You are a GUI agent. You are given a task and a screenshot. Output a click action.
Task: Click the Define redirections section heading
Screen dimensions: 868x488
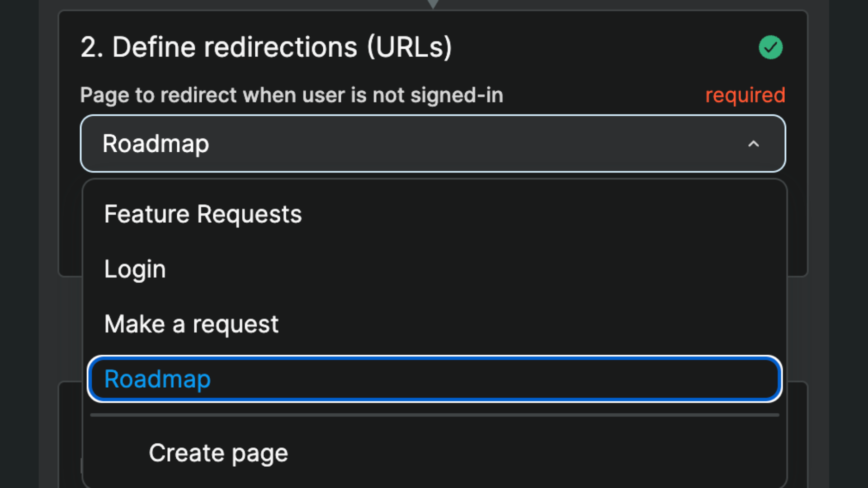pos(266,47)
